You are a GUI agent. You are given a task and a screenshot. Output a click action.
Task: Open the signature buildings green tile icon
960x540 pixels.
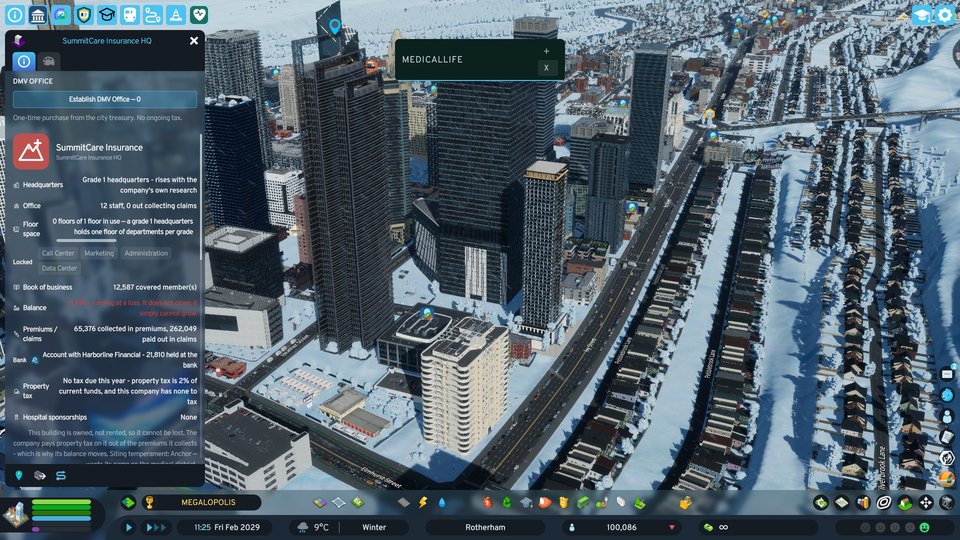[x=358, y=503]
